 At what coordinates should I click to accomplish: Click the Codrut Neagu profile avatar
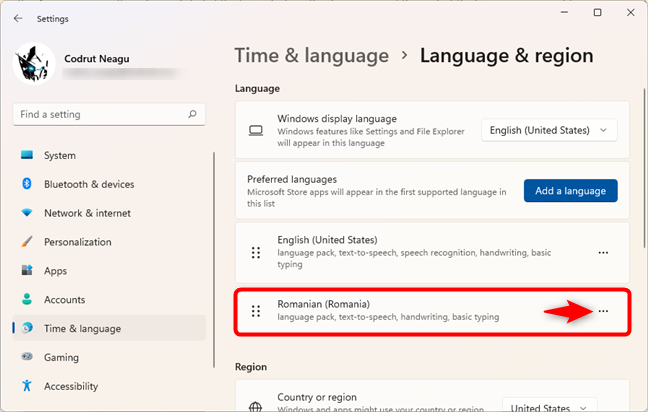click(34, 64)
